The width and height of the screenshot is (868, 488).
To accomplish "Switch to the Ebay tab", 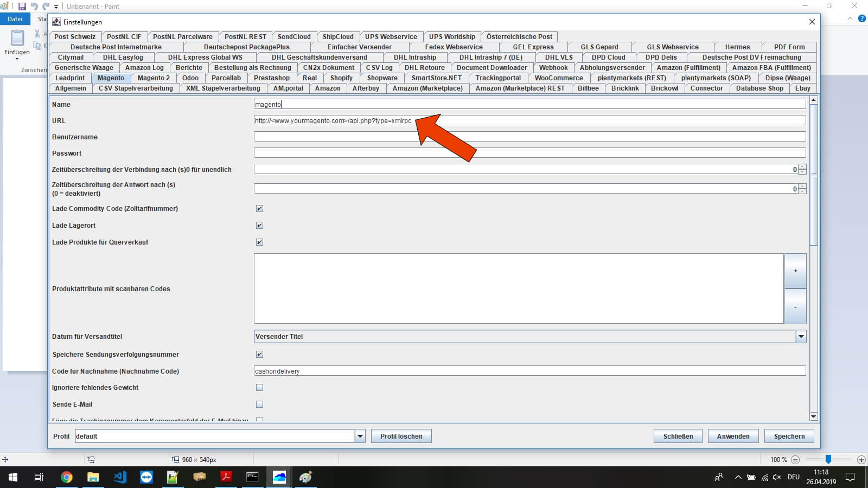I will click(x=803, y=88).
